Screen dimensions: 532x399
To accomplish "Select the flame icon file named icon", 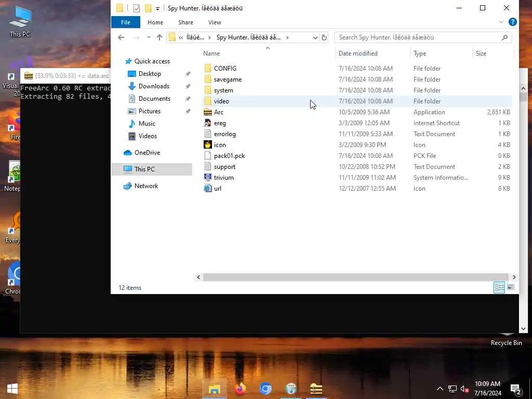I will 208,144.
